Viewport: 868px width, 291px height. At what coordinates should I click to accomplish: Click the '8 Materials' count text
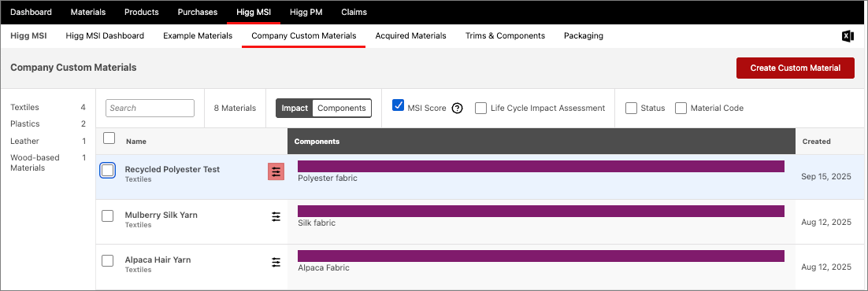[235, 109]
